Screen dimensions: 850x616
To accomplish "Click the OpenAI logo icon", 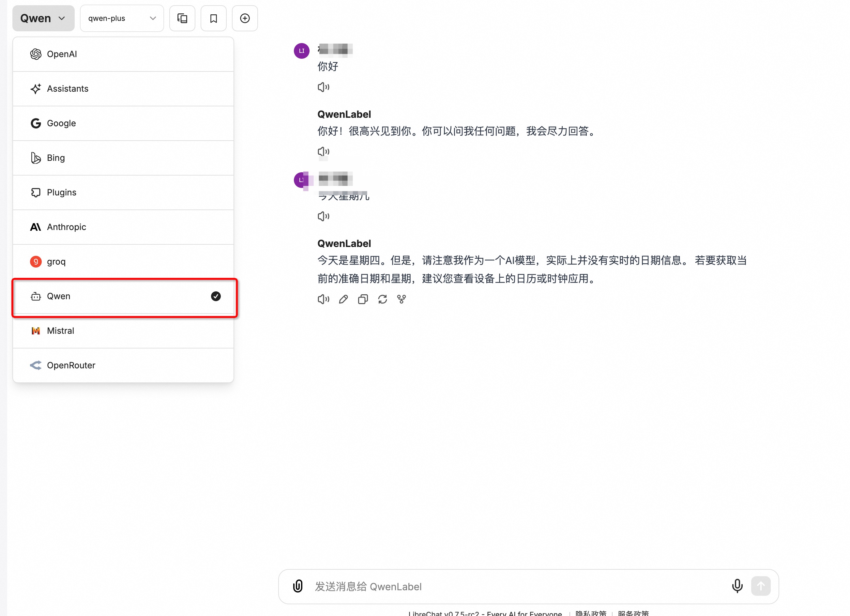I will pyautogui.click(x=36, y=54).
